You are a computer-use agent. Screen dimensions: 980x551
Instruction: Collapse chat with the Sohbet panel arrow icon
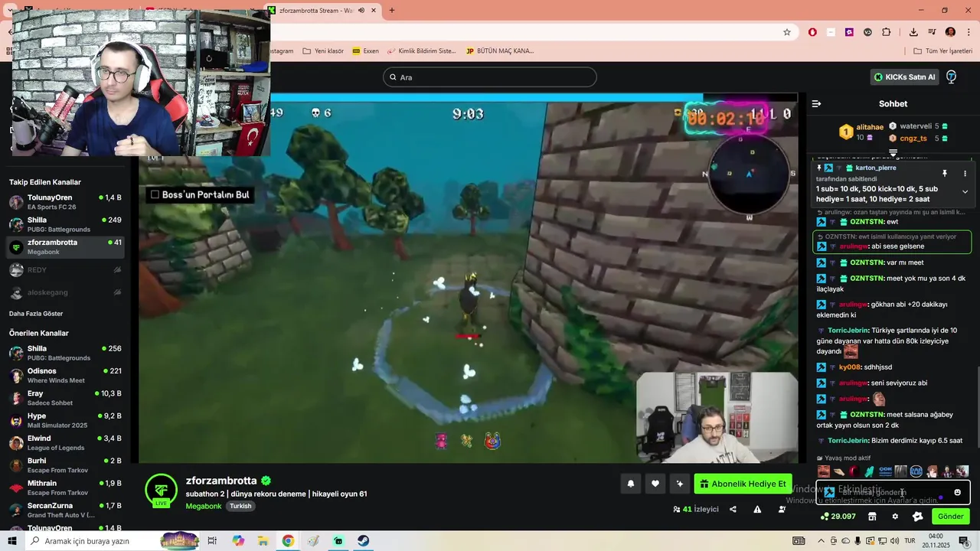(816, 103)
